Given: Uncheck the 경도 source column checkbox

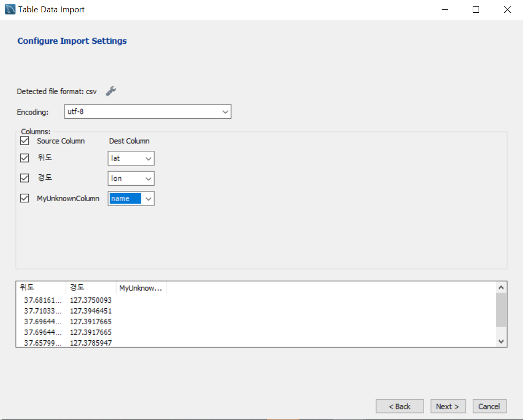Looking at the screenshot, I should point(25,178).
